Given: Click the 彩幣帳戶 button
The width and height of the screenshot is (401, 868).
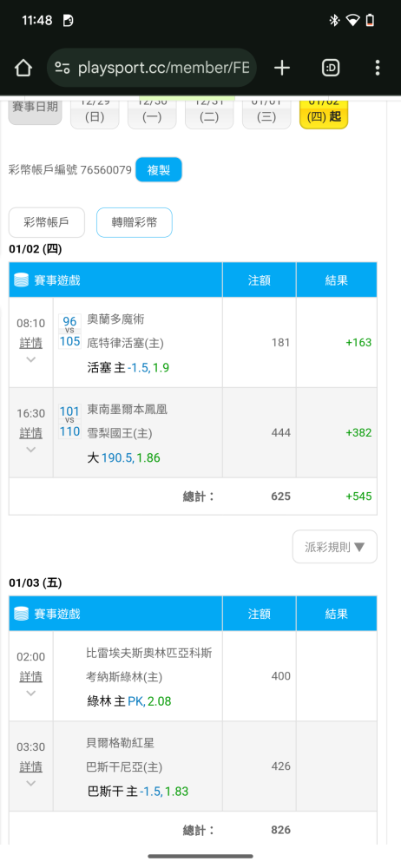Looking at the screenshot, I should point(47,222).
